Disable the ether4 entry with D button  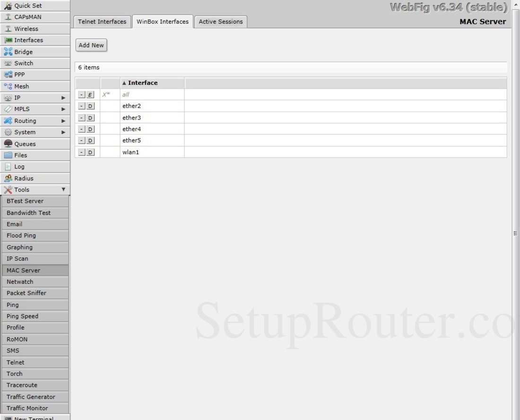pyautogui.click(x=90, y=129)
